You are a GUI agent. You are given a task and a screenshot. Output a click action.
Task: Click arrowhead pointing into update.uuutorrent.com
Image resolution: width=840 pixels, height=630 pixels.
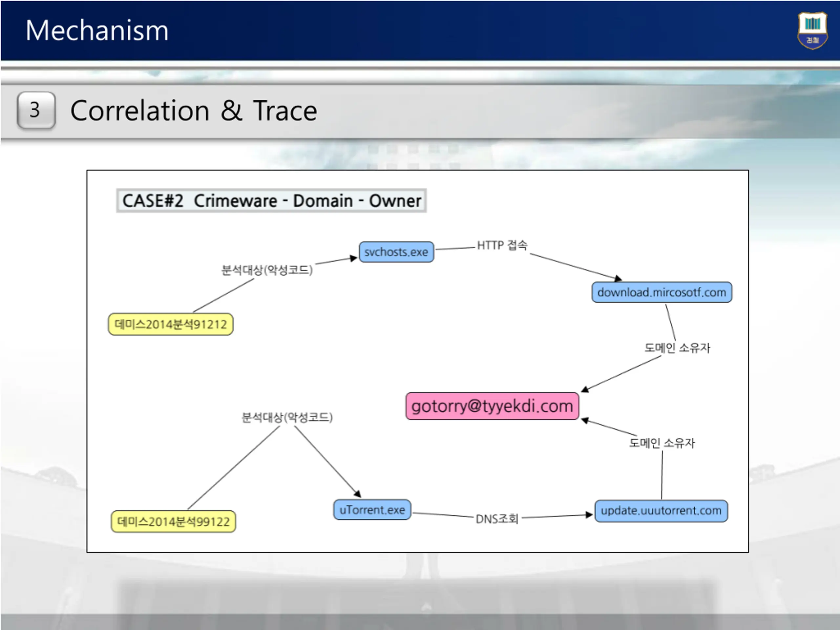(x=589, y=515)
